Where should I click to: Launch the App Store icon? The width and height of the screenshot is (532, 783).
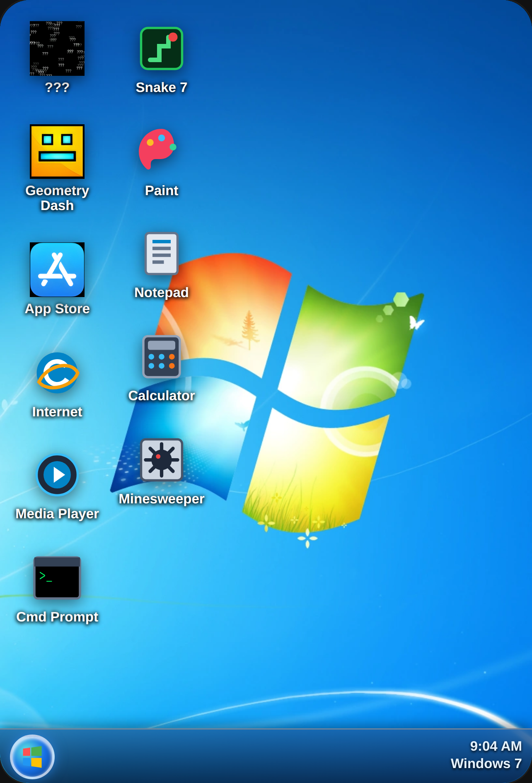click(57, 270)
